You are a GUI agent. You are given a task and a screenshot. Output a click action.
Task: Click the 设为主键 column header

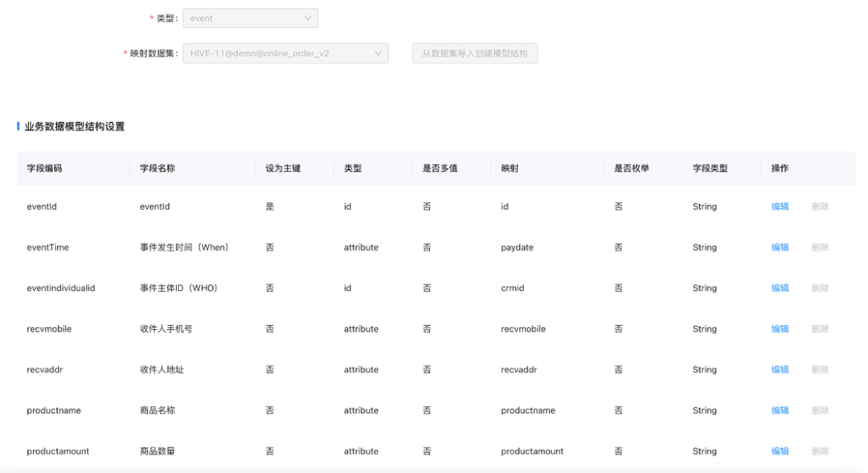click(277, 168)
